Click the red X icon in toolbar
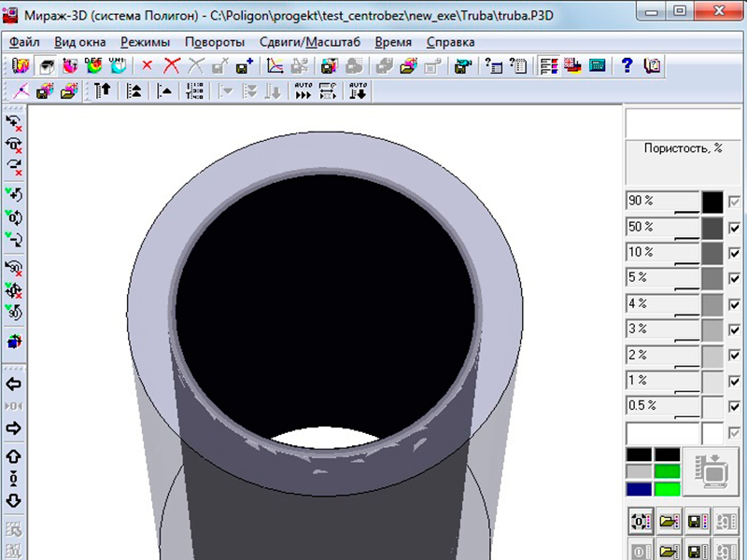The width and height of the screenshot is (747, 560). 147,66
